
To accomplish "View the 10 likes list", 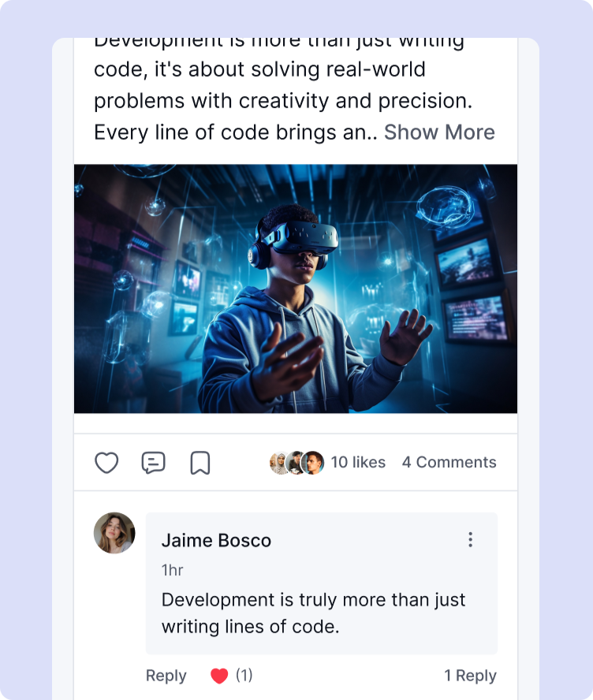I will [x=358, y=463].
